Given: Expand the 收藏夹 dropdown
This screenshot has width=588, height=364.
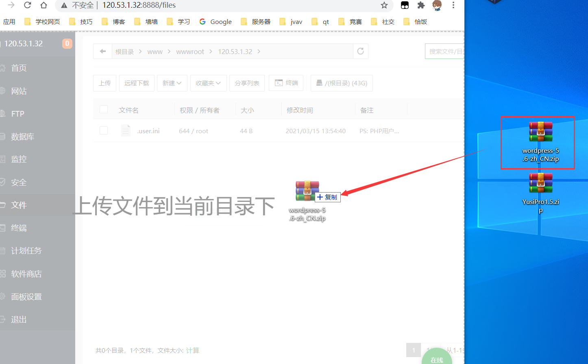Looking at the screenshot, I should click(x=208, y=83).
